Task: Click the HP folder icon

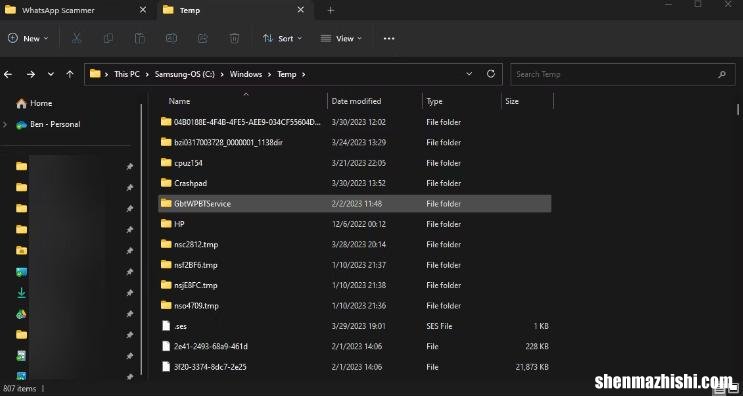Action: [x=166, y=224]
